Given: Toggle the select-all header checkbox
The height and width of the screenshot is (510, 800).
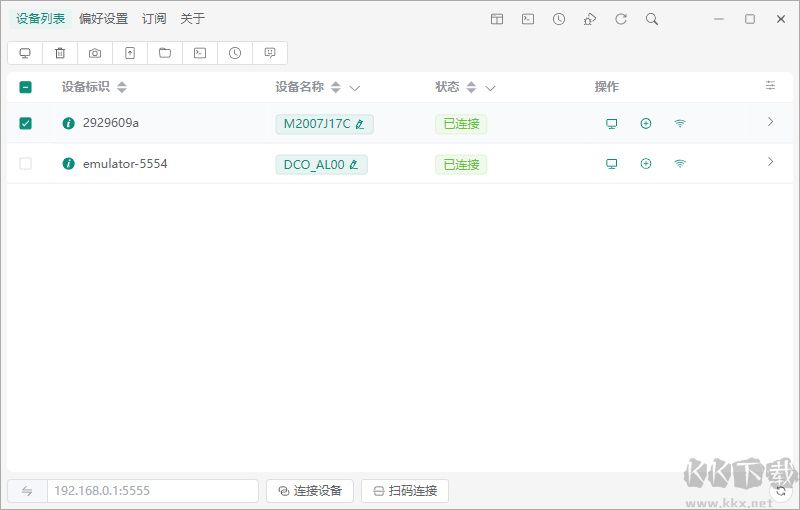Looking at the screenshot, I should click(26, 87).
